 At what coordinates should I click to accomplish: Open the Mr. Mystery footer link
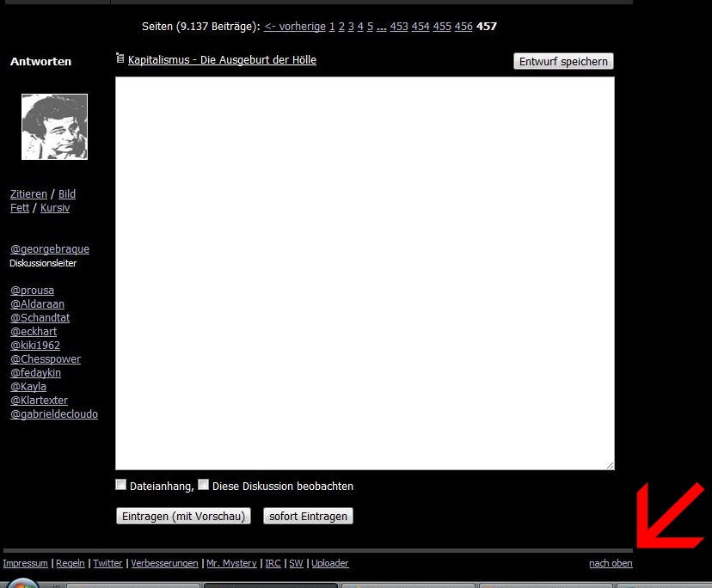(231, 563)
